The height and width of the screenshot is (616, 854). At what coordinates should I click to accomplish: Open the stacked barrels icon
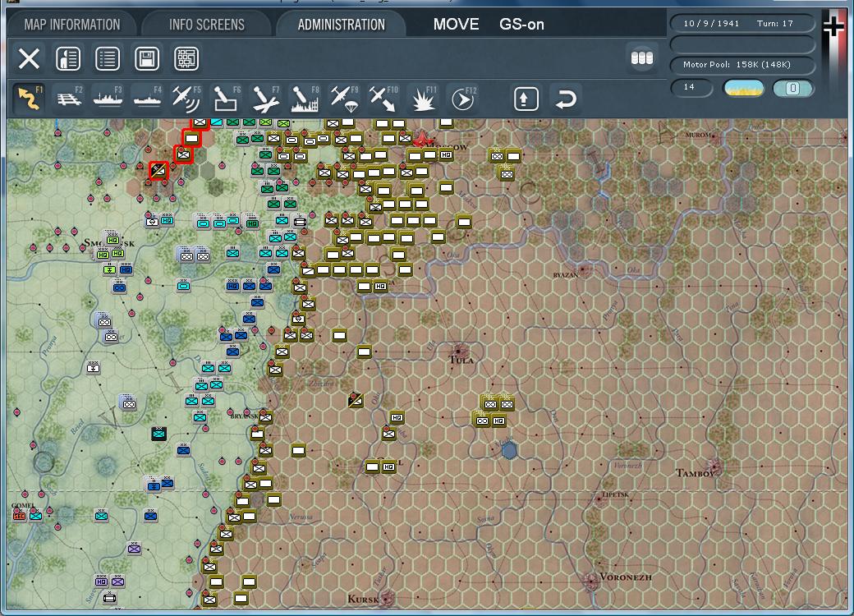click(641, 58)
